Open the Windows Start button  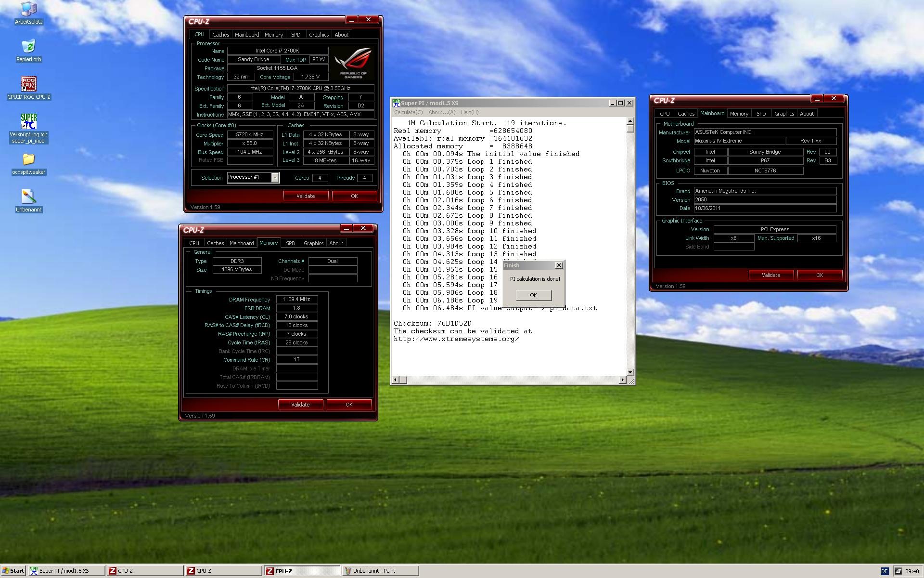13,571
